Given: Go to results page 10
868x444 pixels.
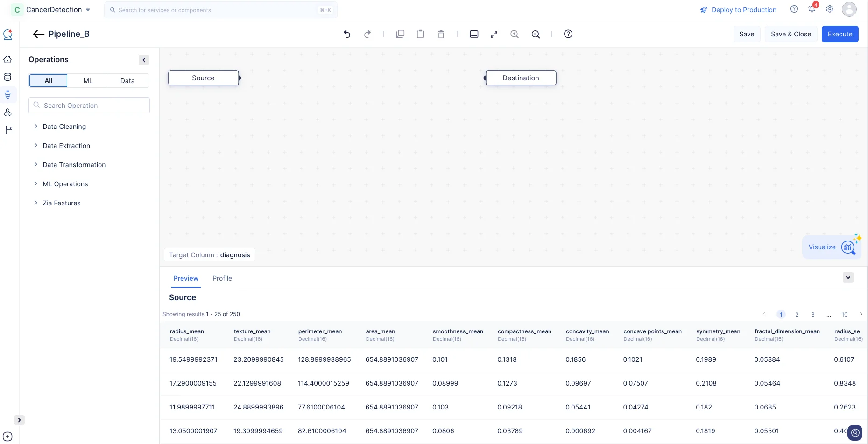Looking at the screenshot, I should click(x=845, y=315).
